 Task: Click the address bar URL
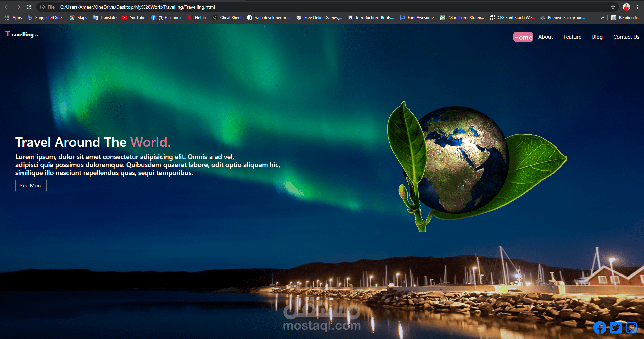click(x=137, y=7)
